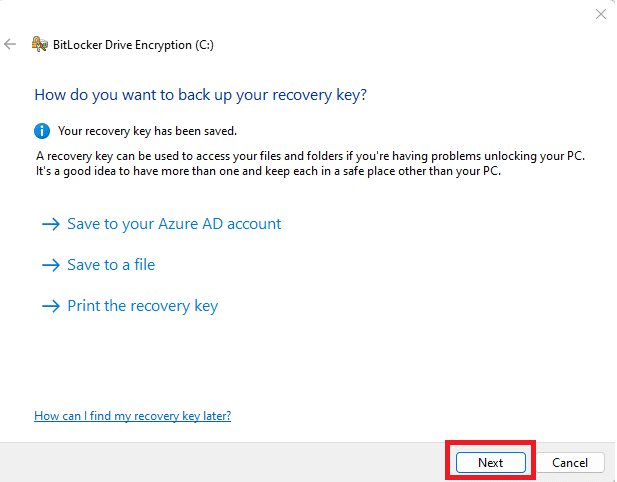
Task: Click the BitLocker keys icon in title
Action: (x=40, y=44)
